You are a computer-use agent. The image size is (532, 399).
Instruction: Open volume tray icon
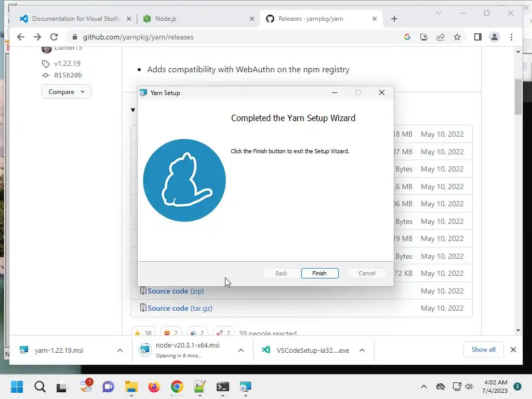469,387
